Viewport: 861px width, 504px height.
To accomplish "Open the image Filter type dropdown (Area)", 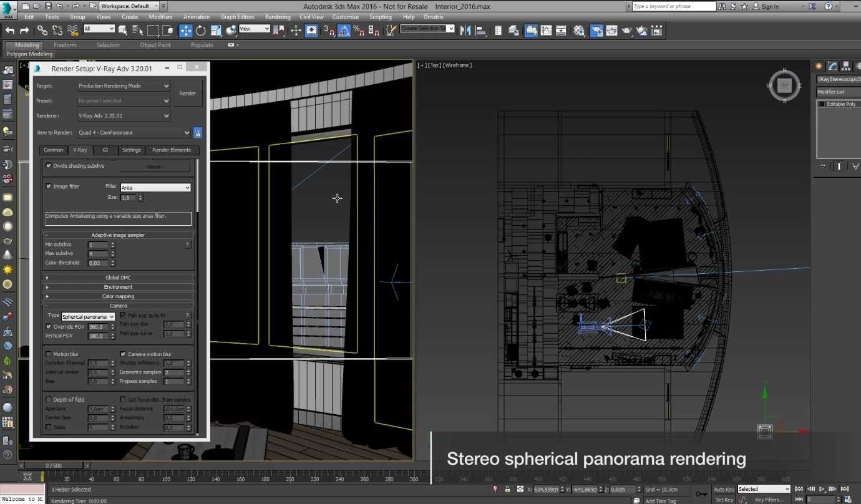I will (155, 187).
